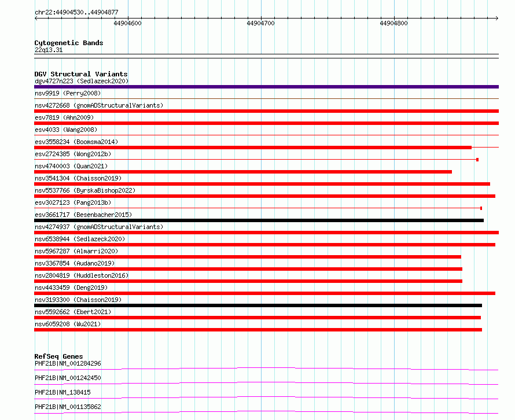The height and width of the screenshot is (420, 515).
Task: Click the red bar under esv7819
Action: coord(266,123)
